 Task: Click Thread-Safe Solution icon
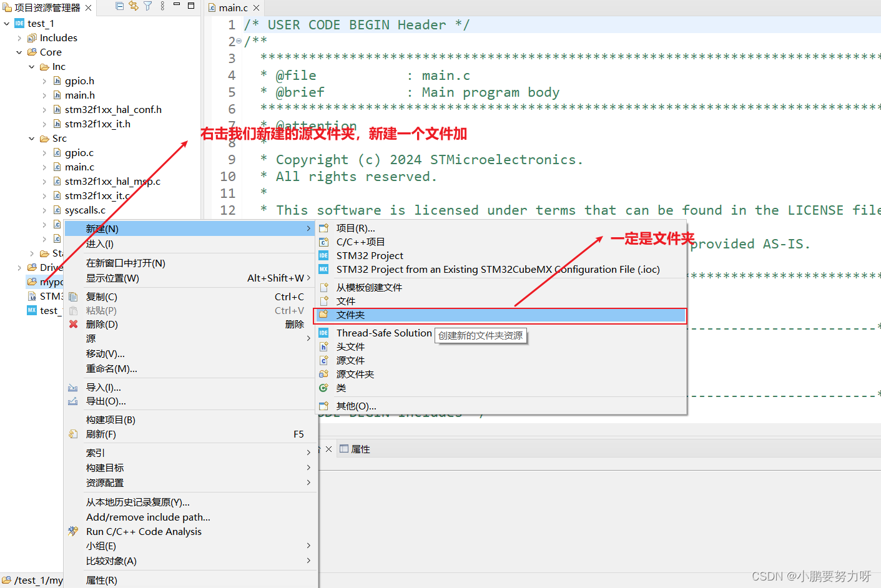tap(323, 333)
